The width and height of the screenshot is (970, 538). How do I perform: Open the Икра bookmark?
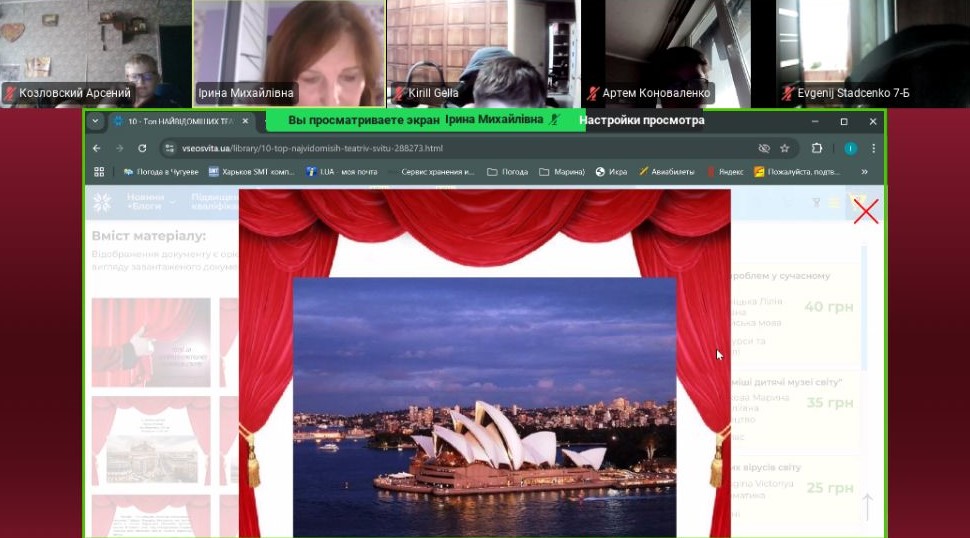[x=611, y=172]
